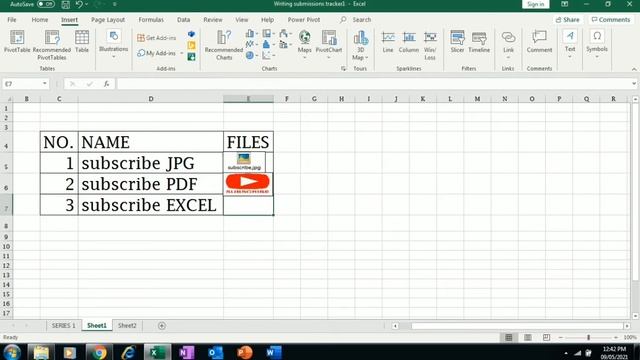The image size is (640, 360).
Task: Toggle AutoSave switch
Action: point(46,4)
